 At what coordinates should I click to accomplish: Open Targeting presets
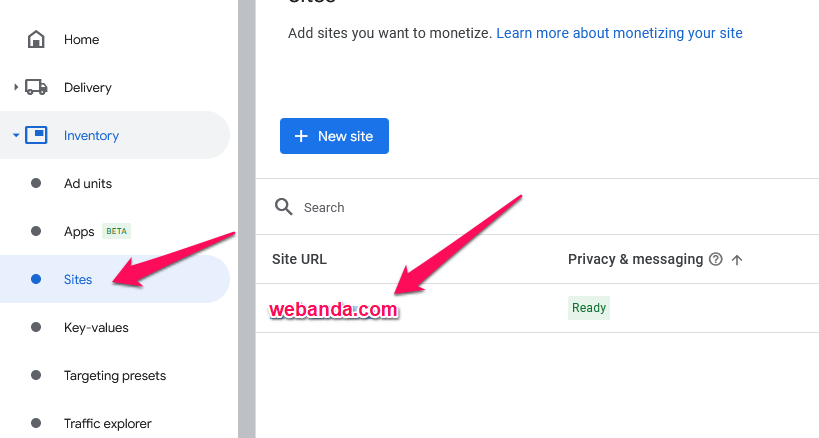[x=115, y=376]
